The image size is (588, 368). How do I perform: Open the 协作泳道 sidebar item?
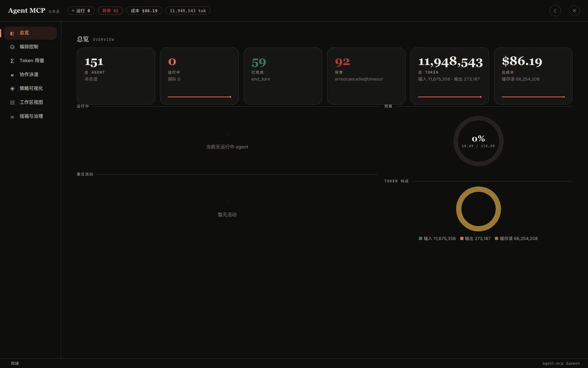pyautogui.click(x=30, y=75)
